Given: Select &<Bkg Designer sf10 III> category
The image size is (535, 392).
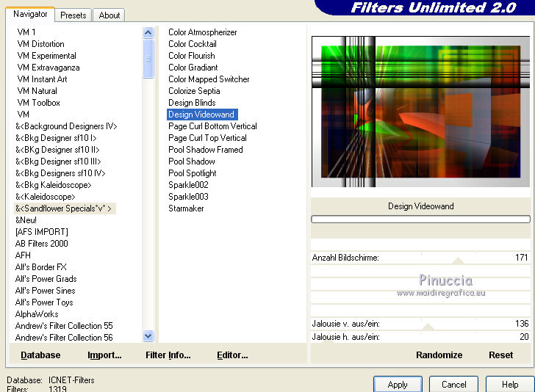Looking at the screenshot, I should tap(58, 161).
